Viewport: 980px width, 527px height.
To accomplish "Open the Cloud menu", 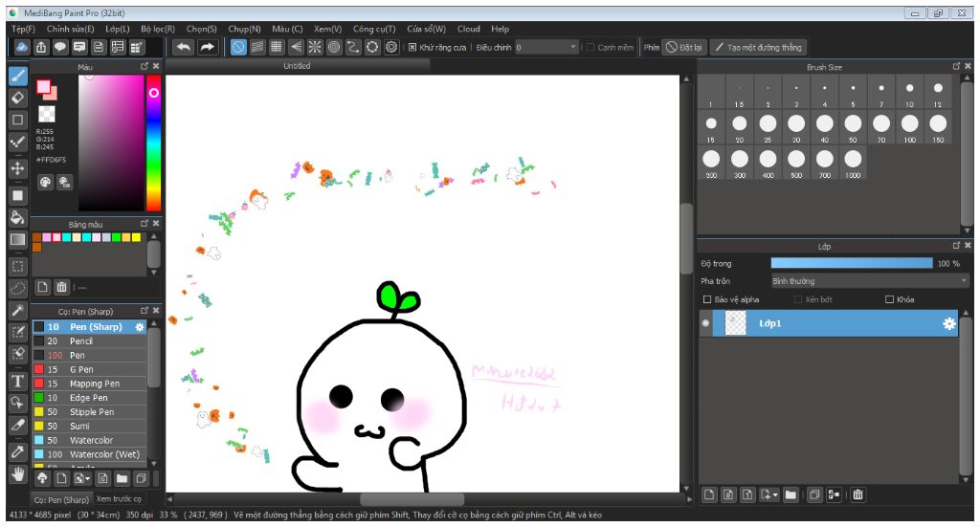I will [469, 29].
